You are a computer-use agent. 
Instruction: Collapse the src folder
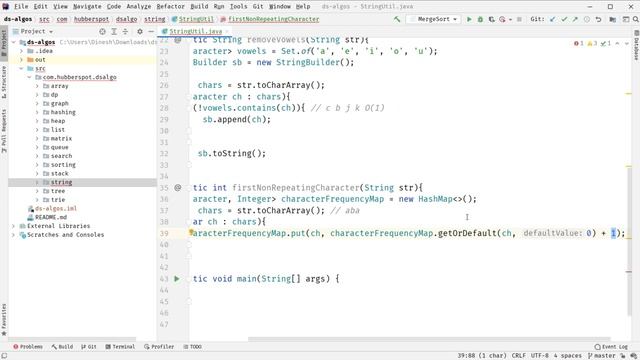point(22,69)
